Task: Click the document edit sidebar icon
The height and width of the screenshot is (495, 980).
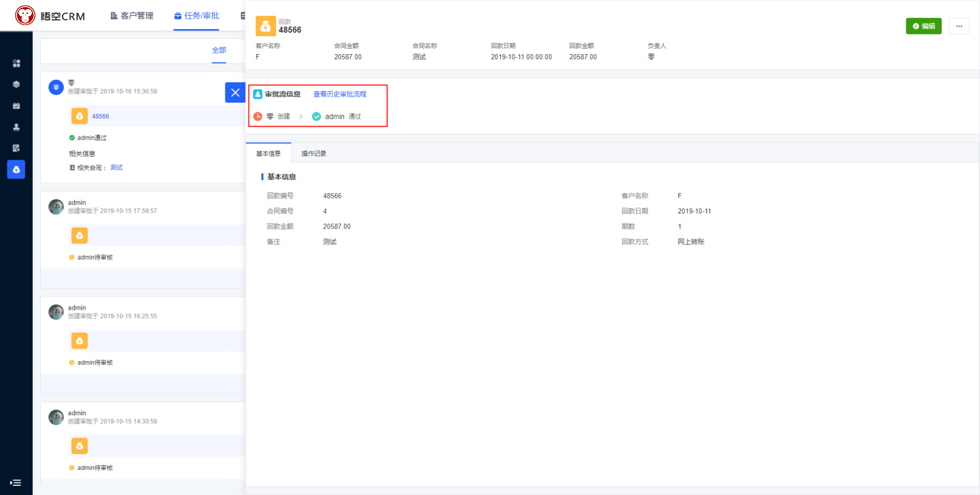Action: pyautogui.click(x=16, y=148)
